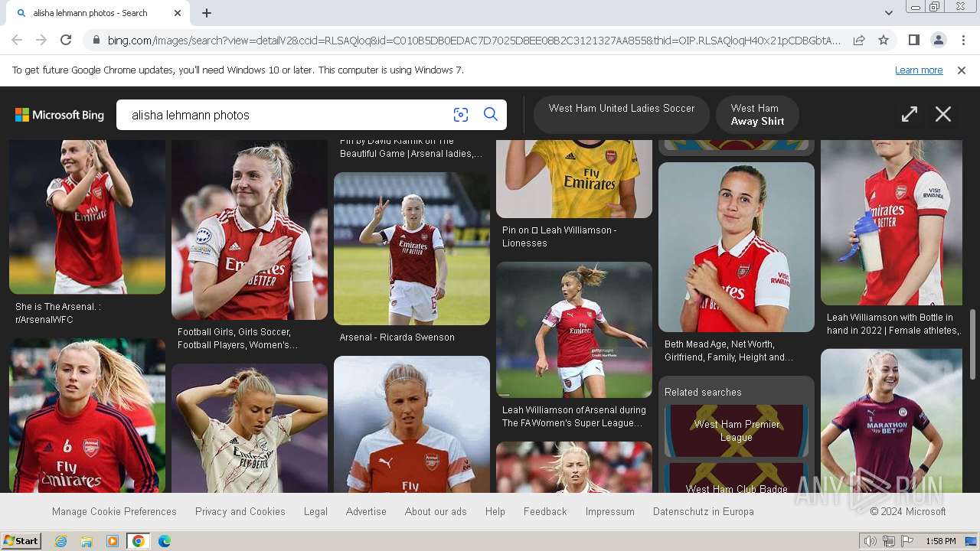Open a new browser tab
The width and height of the screenshot is (980, 551).
pos(207,13)
